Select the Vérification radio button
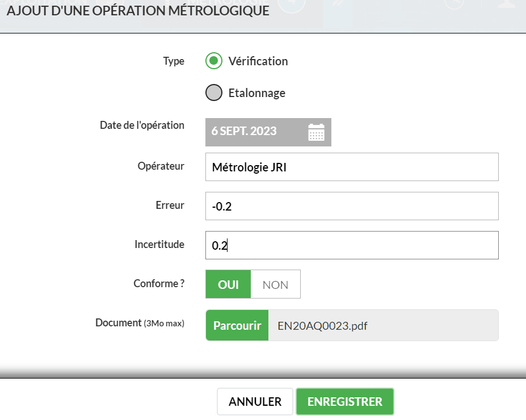The width and height of the screenshot is (526, 420). point(214,61)
